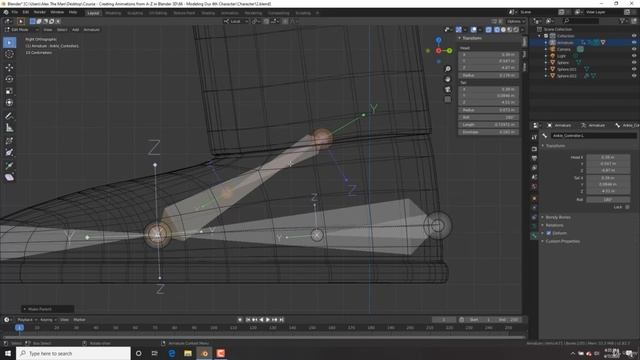This screenshot has height=360, width=640.
Task: Select the Annotate tool in left toolbar
Action: pyautogui.click(x=9, y=116)
